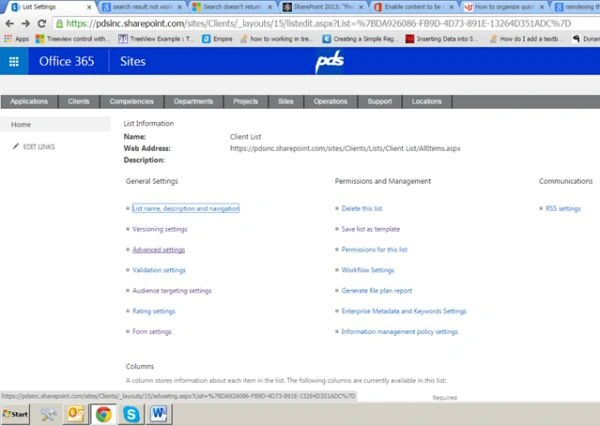Open Applications in the navigation bar
This screenshot has height=426, width=600.
pos(29,101)
